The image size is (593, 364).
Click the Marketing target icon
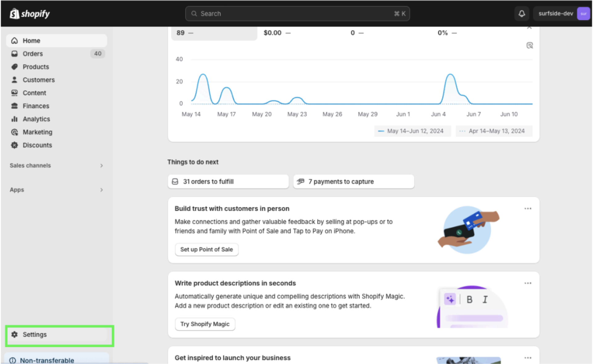point(14,132)
